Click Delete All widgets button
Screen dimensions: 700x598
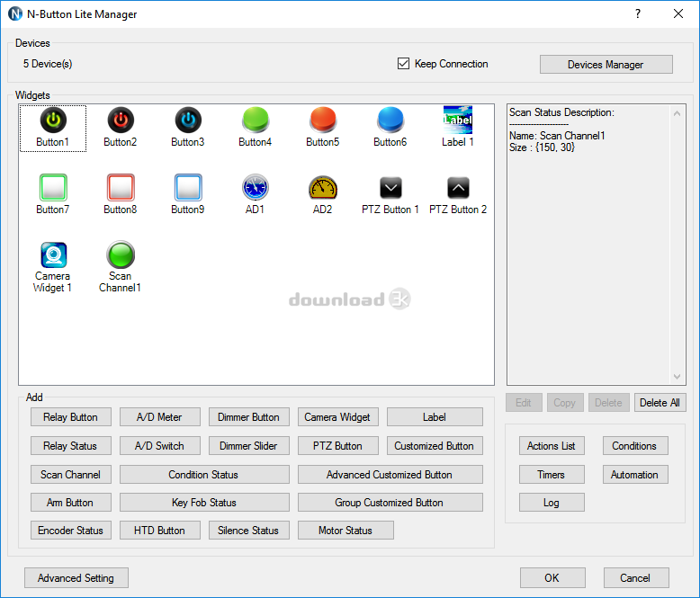[660, 403]
